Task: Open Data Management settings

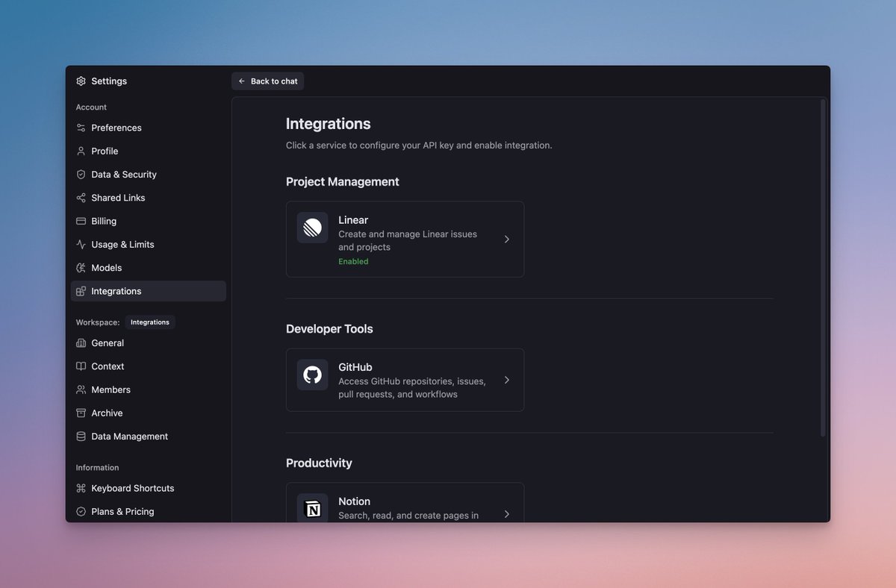Action: tap(149, 437)
